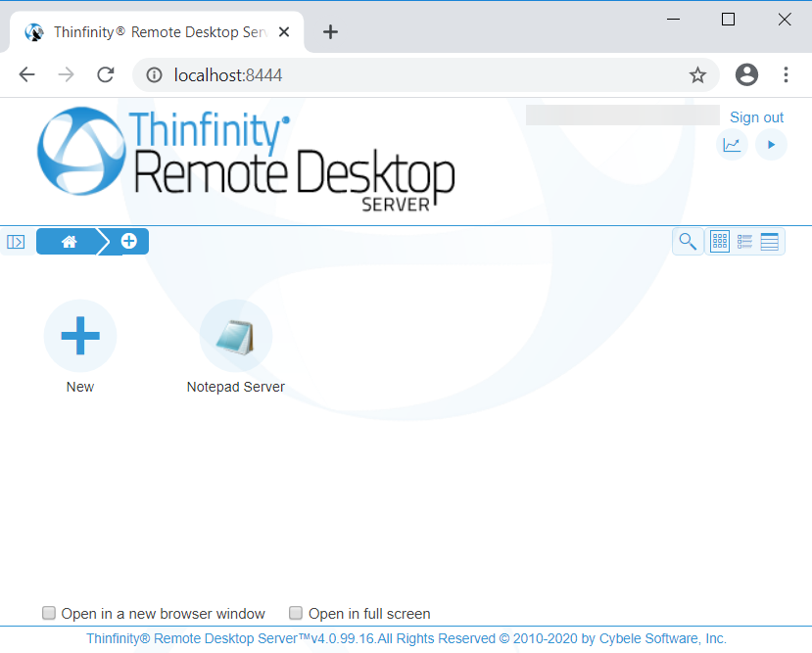
Task: Click the site information icon in address bar
Action: click(154, 75)
